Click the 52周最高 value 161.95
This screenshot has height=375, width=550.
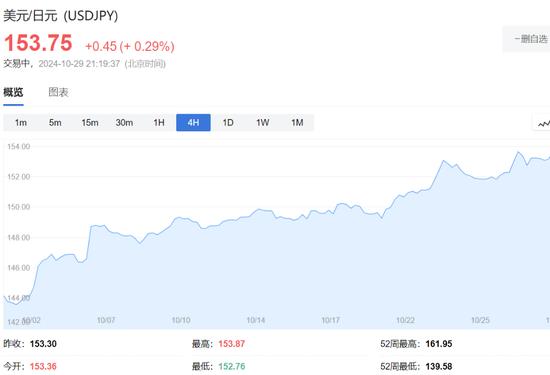(x=439, y=344)
